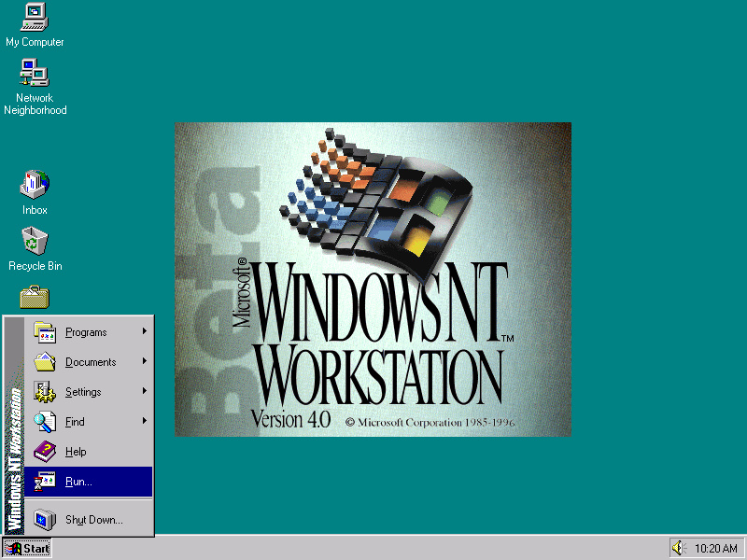Open the Recycle Bin
Screen dimensions: 747x560
34,243
